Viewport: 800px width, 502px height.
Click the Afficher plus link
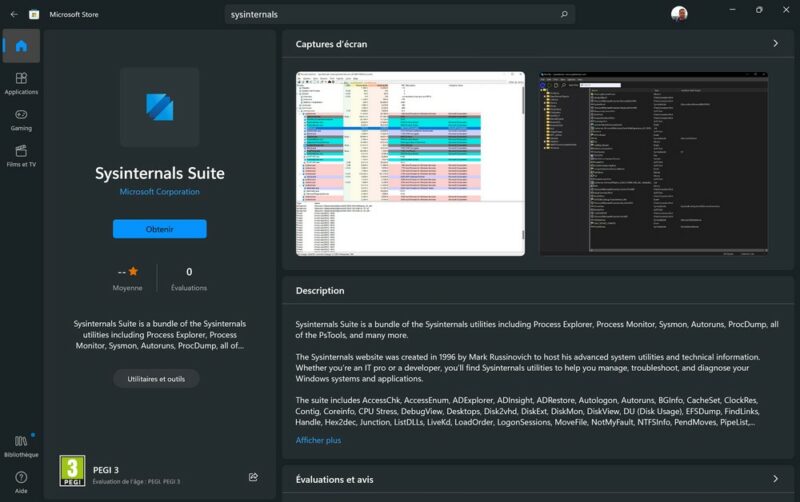318,440
